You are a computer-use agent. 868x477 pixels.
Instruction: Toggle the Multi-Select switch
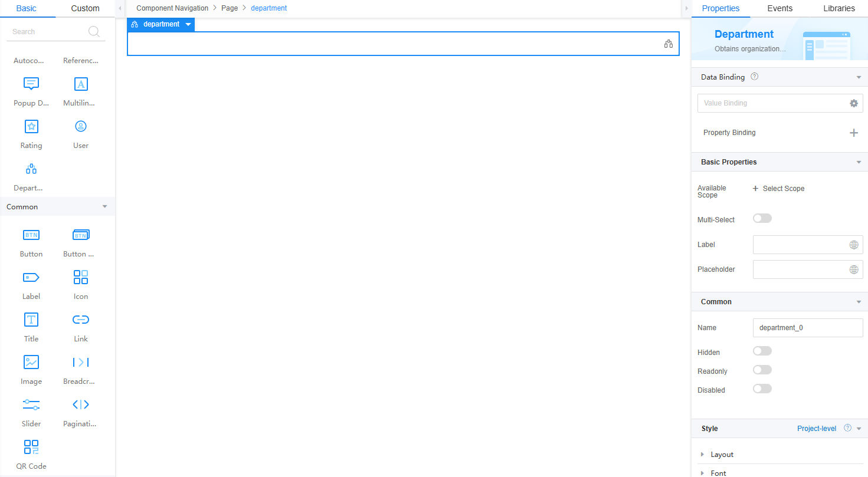pos(762,218)
